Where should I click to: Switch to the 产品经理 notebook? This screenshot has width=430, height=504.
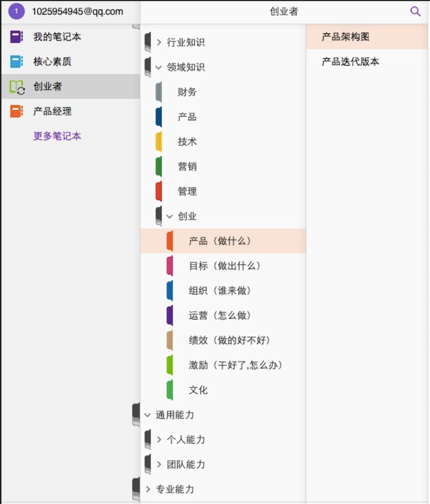[71, 111]
